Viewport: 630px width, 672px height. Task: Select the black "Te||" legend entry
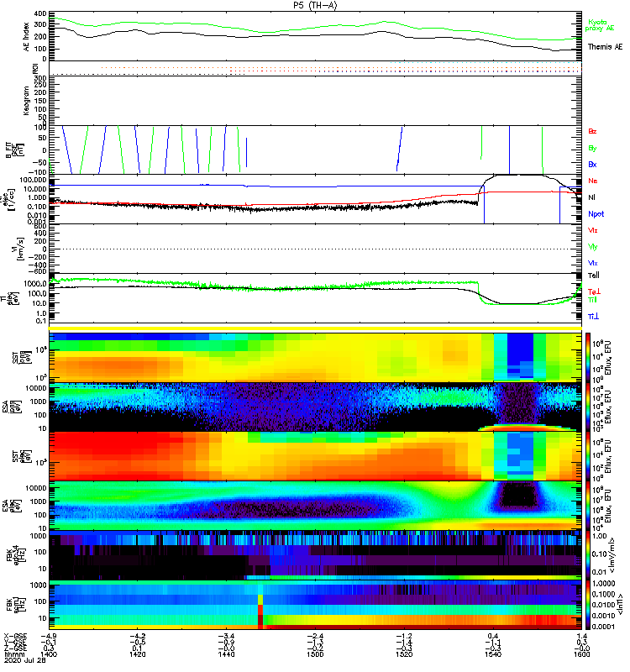click(x=593, y=276)
